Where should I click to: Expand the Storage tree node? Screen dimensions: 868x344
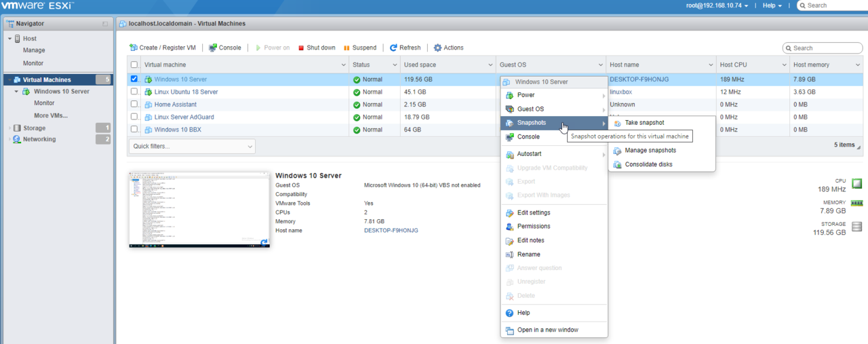9,128
